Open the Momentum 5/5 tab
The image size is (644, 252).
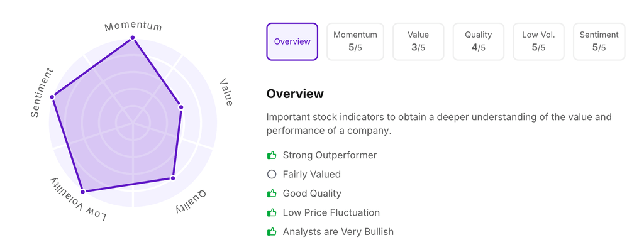pyautogui.click(x=355, y=41)
